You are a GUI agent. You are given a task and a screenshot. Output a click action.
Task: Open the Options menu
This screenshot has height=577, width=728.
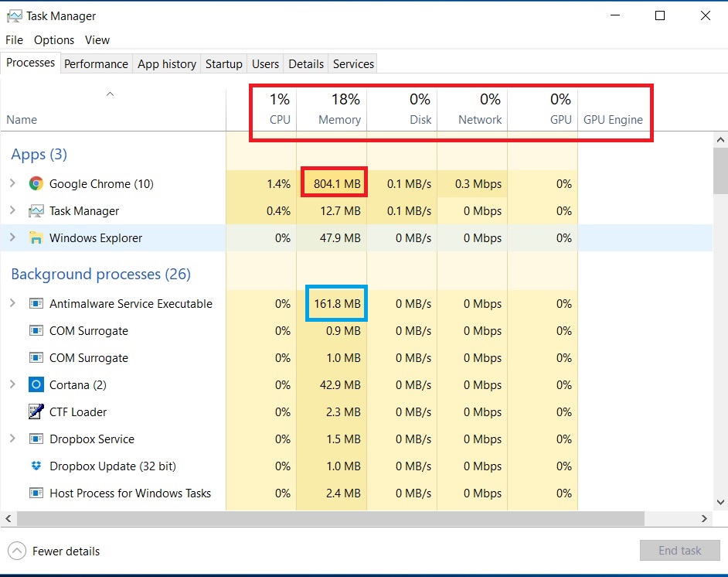[54, 40]
